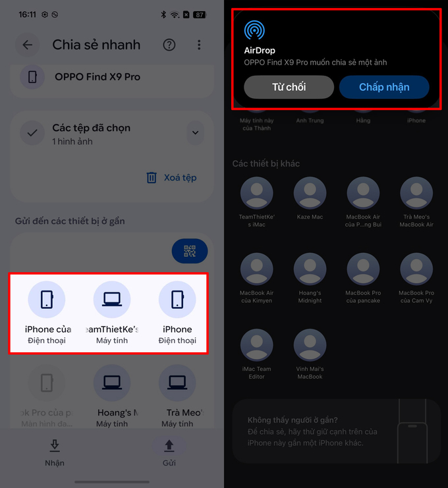This screenshot has width=448, height=488.
Task: Select the "iPhone" Điện thoại device
Action: pyautogui.click(x=177, y=312)
